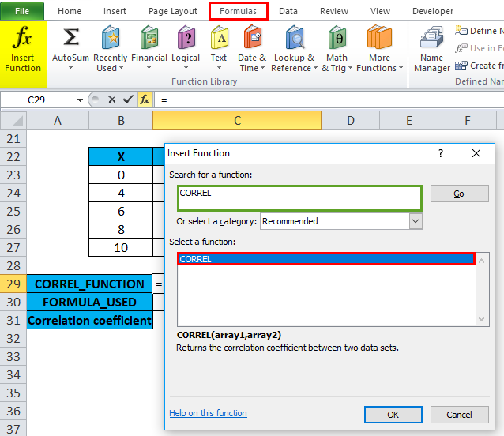Close the Insert Function dialog
Screen dimensions: 504x436
[x=476, y=153]
